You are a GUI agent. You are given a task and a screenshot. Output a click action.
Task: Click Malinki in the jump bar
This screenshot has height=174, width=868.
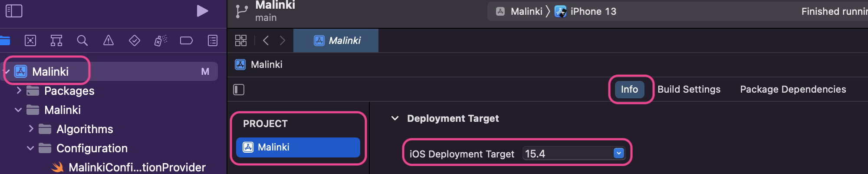(x=259, y=64)
